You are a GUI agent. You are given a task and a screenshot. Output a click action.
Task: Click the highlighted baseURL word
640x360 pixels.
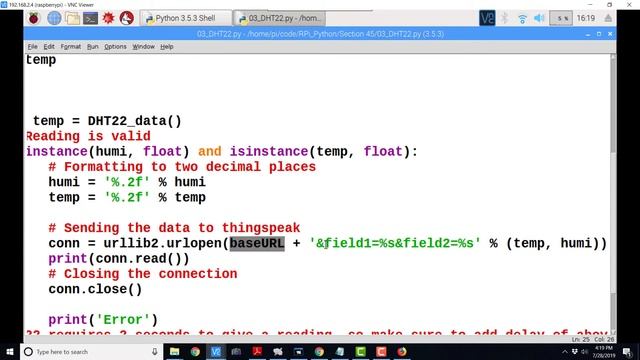[257, 243]
